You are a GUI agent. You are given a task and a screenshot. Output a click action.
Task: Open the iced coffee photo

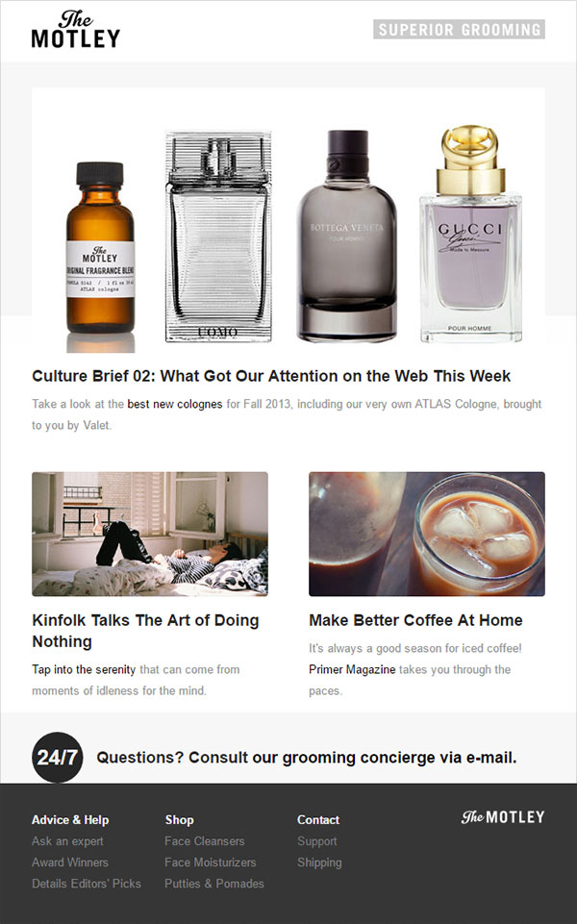pyautogui.click(x=427, y=534)
